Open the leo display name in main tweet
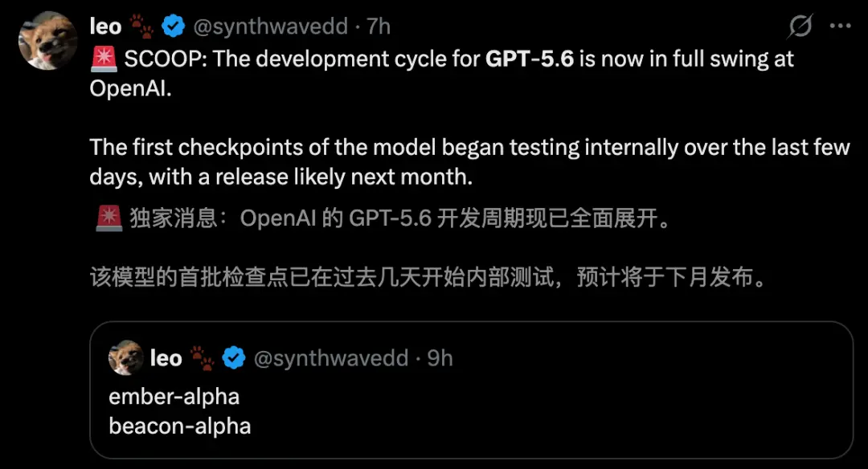Viewport: 868px width, 469px height. (x=105, y=26)
